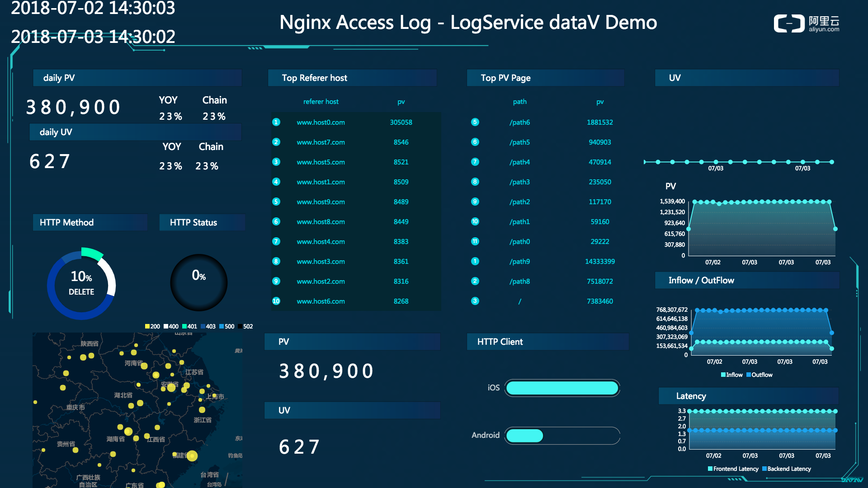868x488 pixels.
Task: Click rank badge beside /path8 row
Action: pos(475,281)
